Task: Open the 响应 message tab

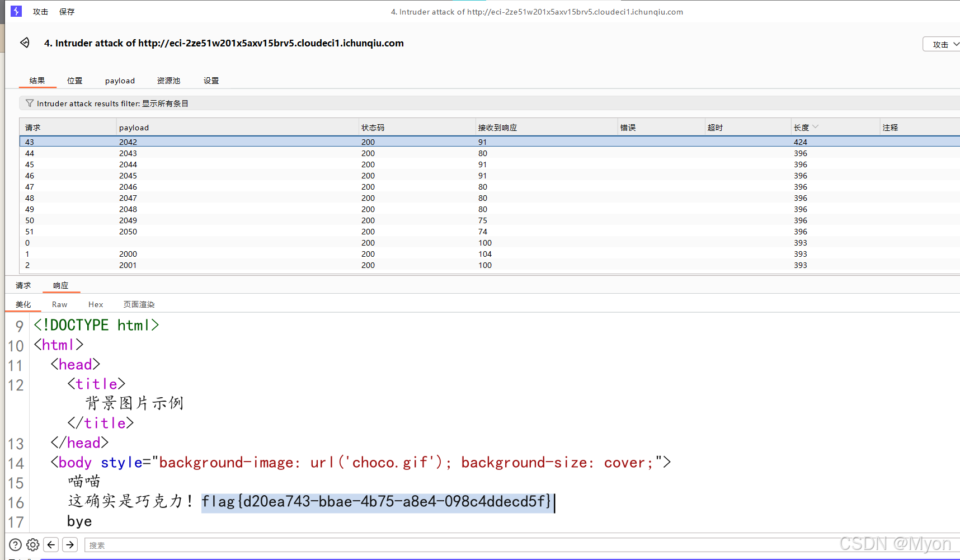Action: coord(61,285)
